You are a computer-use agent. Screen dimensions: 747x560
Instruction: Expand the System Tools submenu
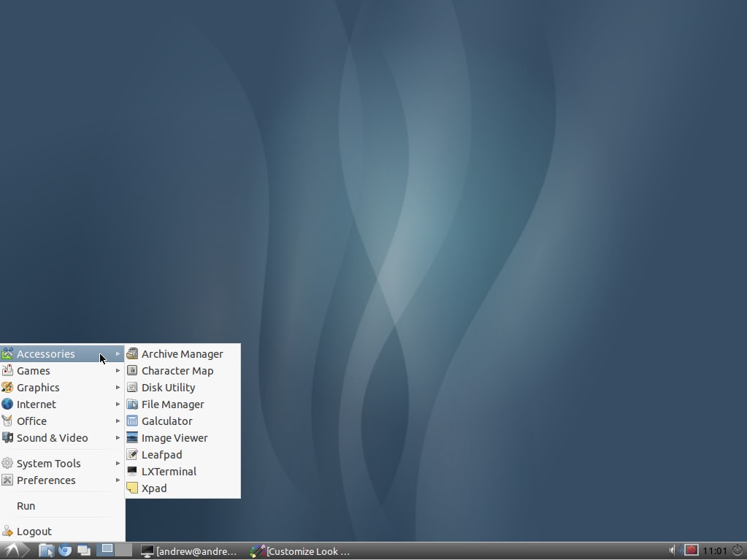(x=62, y=464)
